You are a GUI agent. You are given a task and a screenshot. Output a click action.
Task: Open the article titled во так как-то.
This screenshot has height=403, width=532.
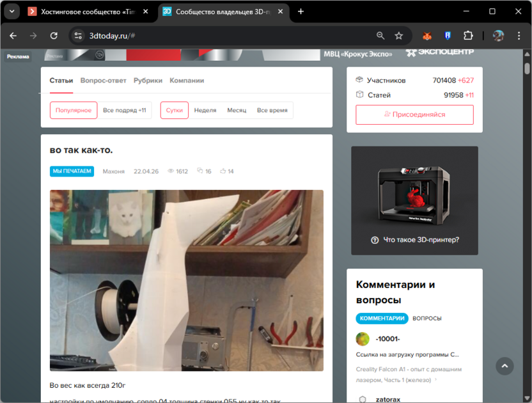[81, 150]
